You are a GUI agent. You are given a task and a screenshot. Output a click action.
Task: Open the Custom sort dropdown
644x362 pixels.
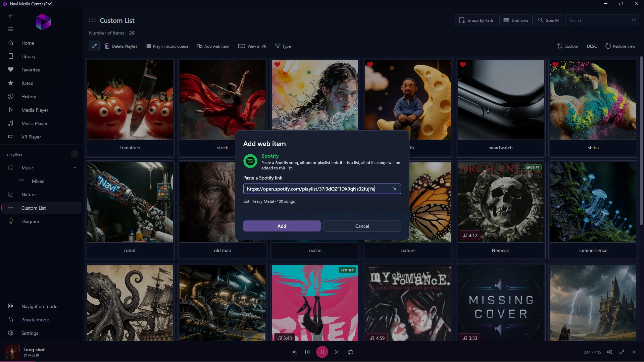pos(567,46)
